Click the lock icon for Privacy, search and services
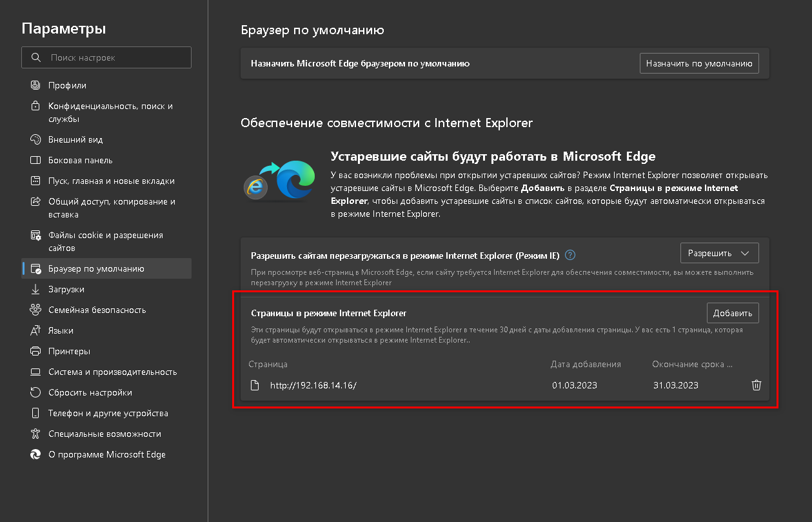The height and width of the screenshot is (522, 812). [36, 106]
